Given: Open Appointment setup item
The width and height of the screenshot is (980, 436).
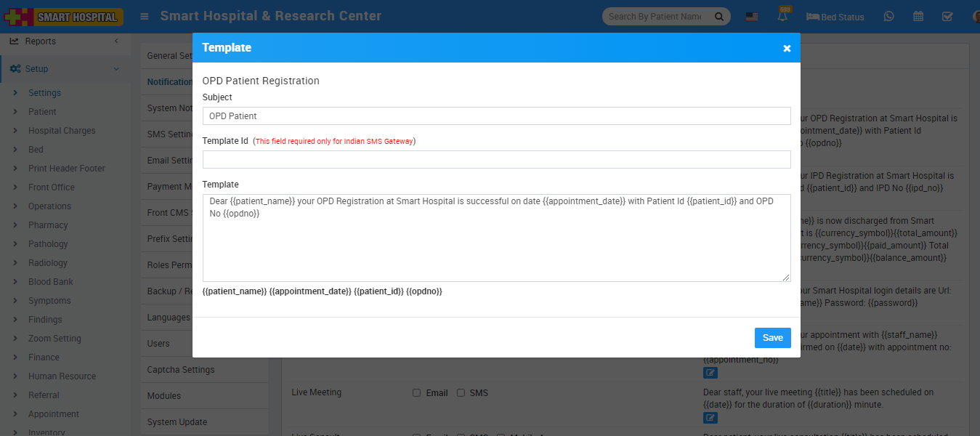Looking at the screenshot, I should click(x=54, y=414).
